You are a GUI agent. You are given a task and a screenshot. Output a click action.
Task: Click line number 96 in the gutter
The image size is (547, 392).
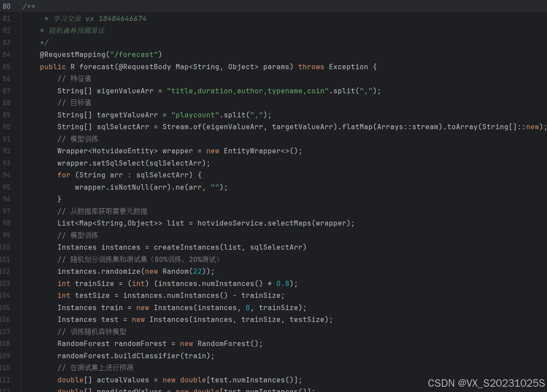point(6,199)
